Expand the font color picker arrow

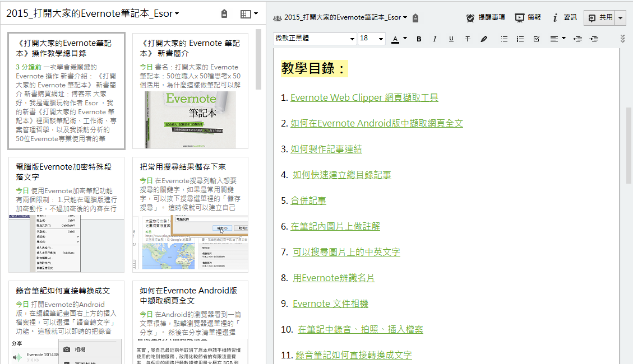pos(405,38)
